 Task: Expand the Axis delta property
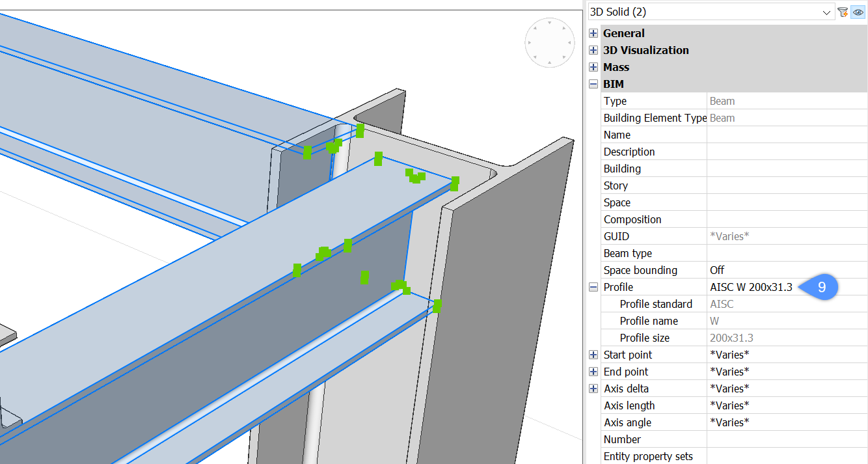[x=593, y=389]
